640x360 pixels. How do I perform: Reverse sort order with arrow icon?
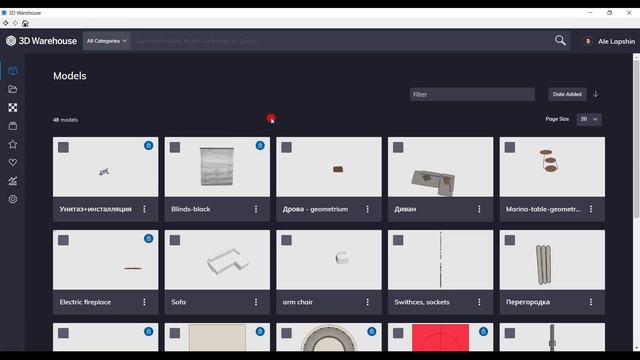coord(596,94)
